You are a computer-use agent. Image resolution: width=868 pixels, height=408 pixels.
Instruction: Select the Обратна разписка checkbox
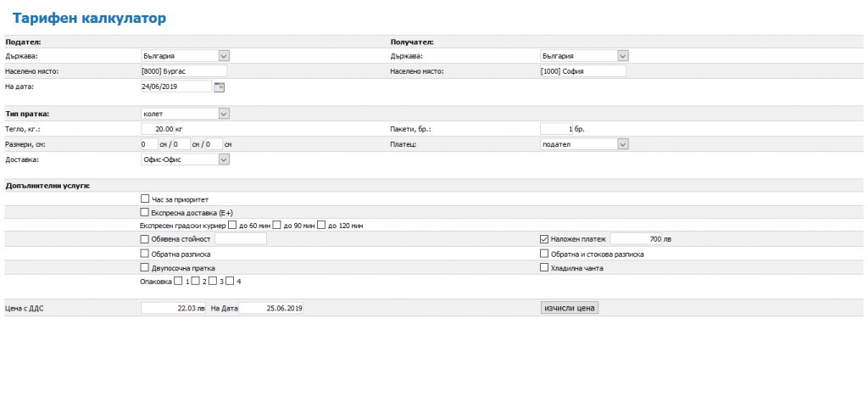144,254
